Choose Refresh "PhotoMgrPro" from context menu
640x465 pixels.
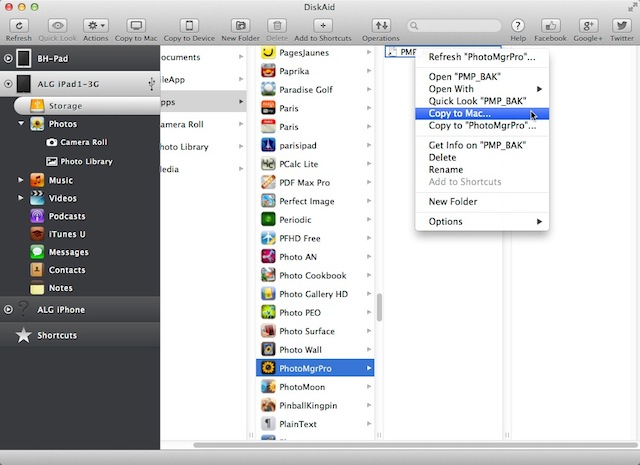click(x=482, y=57)
